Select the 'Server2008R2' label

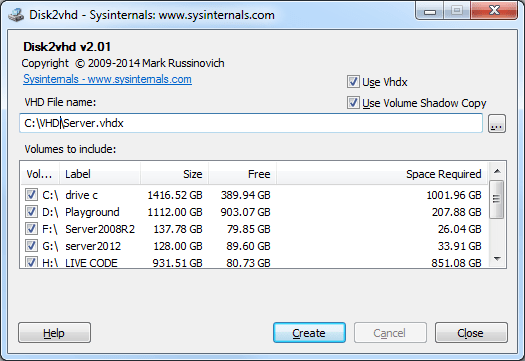click(100, 229)
